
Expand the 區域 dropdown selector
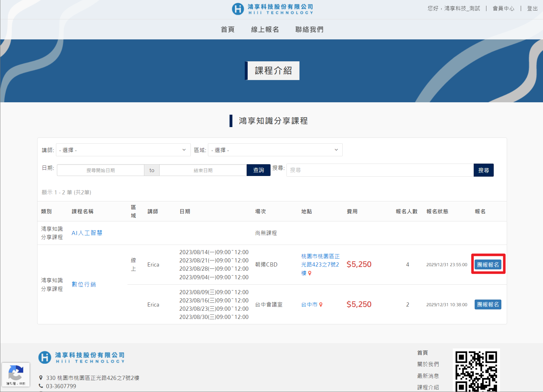coord(275,150)
